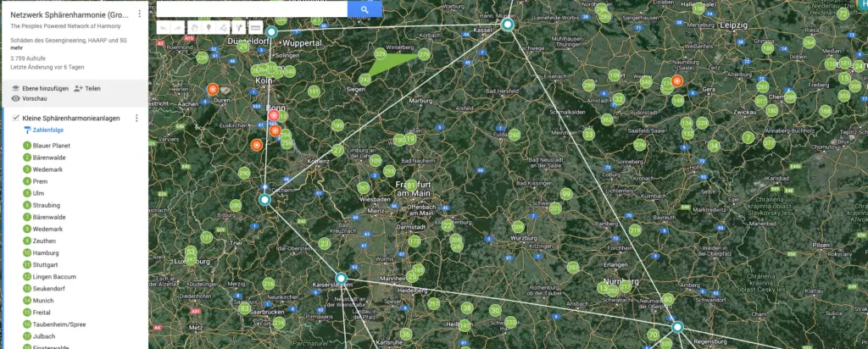Click green marker 23 near Bad Kreuznach
868x349 pixels.
[325, 243]
